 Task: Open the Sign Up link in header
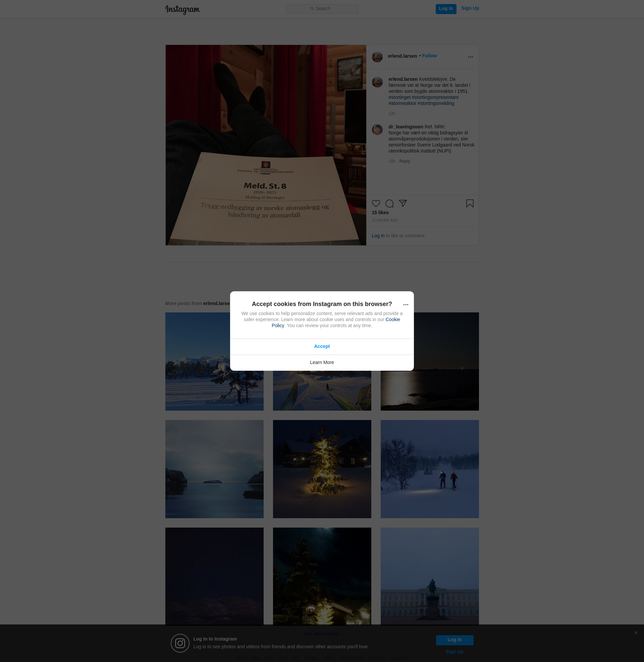point(470,8)
